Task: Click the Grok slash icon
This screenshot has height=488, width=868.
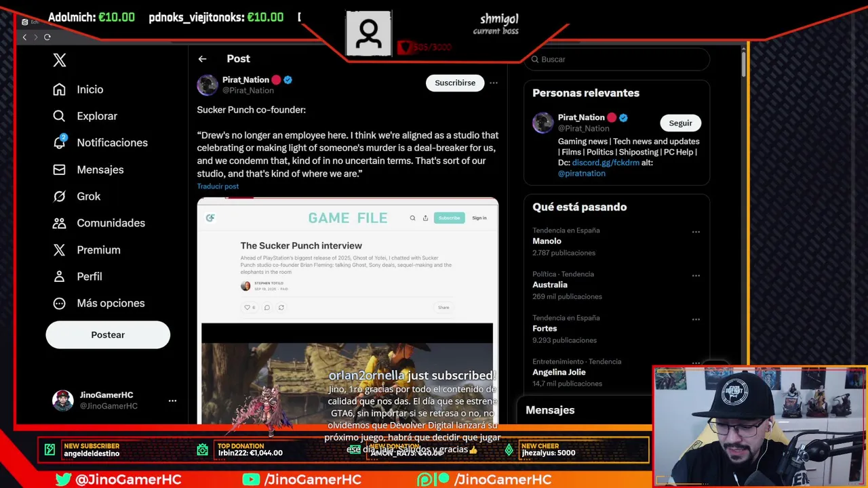Action: tap(60, 196)
